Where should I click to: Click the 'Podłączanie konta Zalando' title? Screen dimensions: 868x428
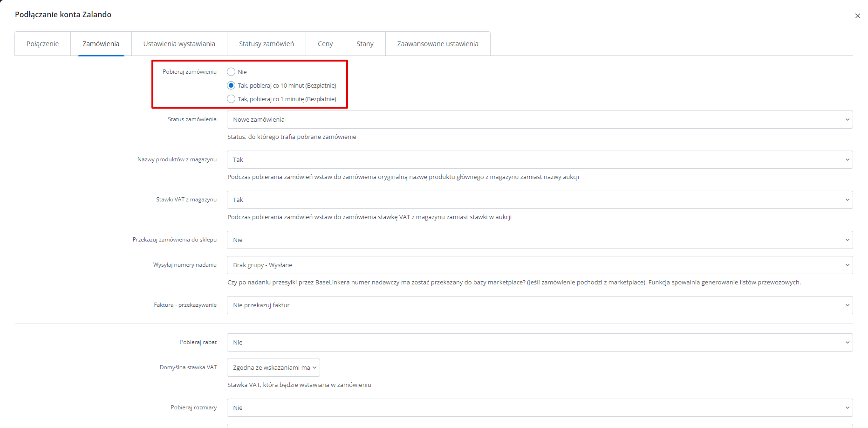(x=63, y=14)
